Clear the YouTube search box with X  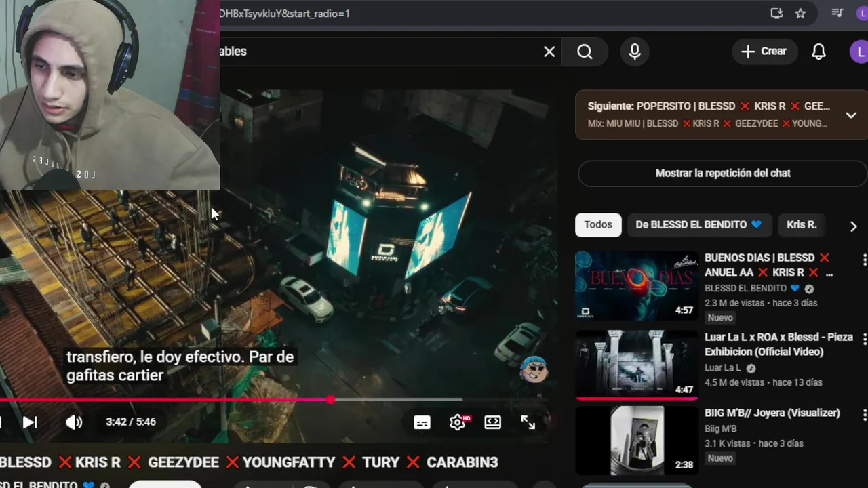point(549,52)
